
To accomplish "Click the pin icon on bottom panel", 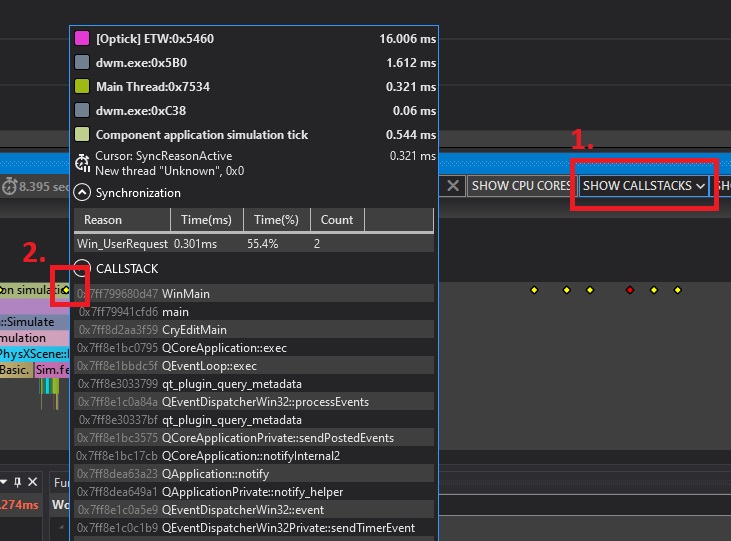I will click(x=18, y=482).
